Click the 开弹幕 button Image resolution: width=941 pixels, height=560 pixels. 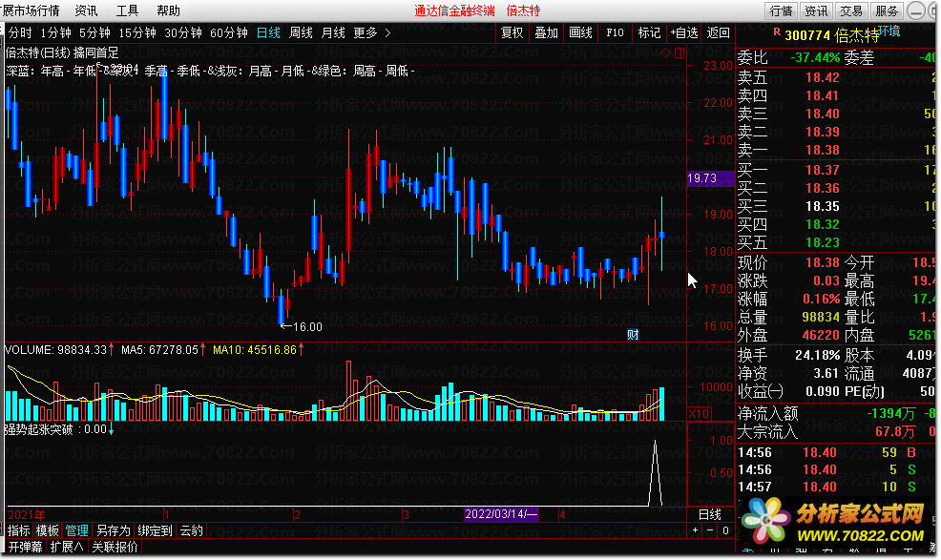pyautogui.click(x=25, y=547)
